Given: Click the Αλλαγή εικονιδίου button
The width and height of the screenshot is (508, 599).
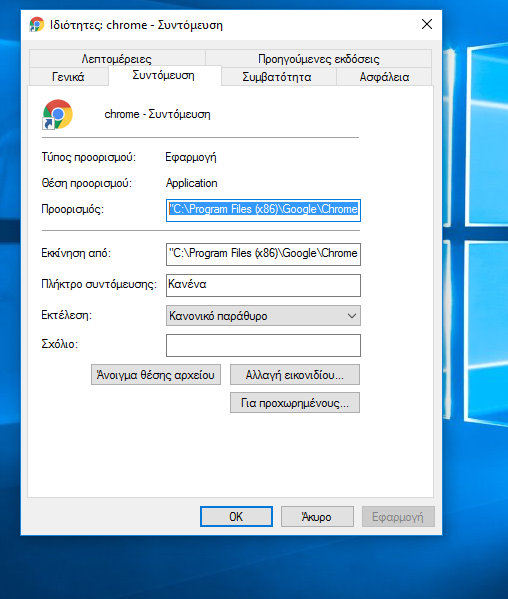Looking at the screenshot, I should click(295, 375).
